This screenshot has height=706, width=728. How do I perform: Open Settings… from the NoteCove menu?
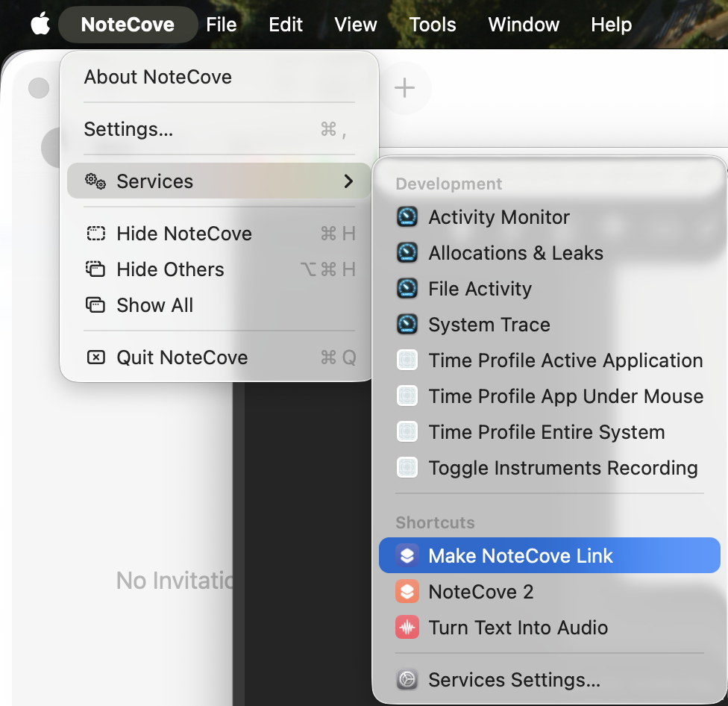[x=219, y=129]
